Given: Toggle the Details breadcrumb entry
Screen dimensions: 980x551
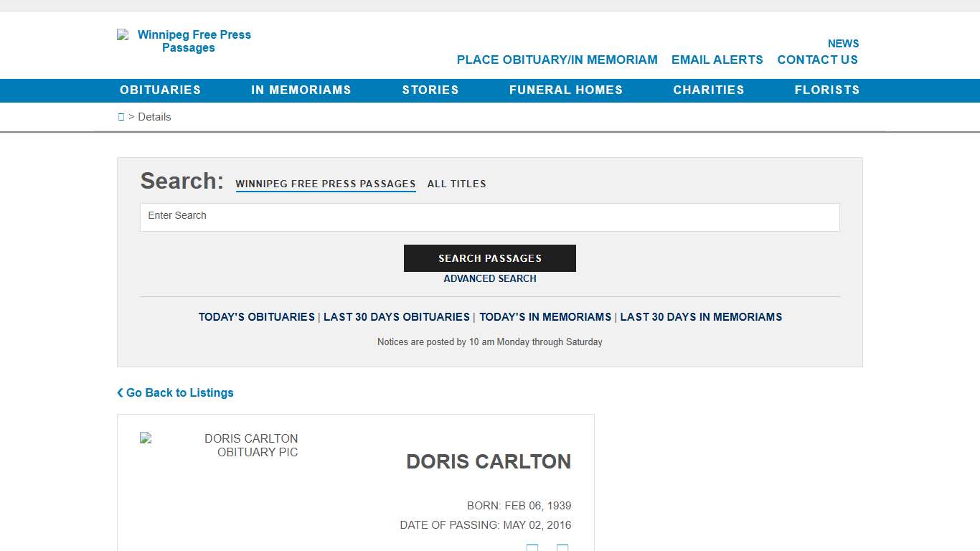Looking at the screenshot, I should (154, 116).
